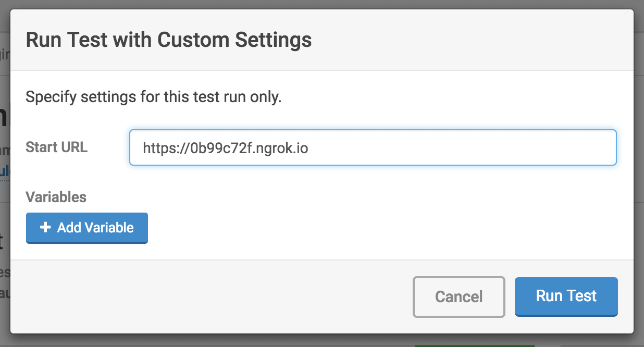Click the Run Test with Custom Settings title

(x=168, y=40)
